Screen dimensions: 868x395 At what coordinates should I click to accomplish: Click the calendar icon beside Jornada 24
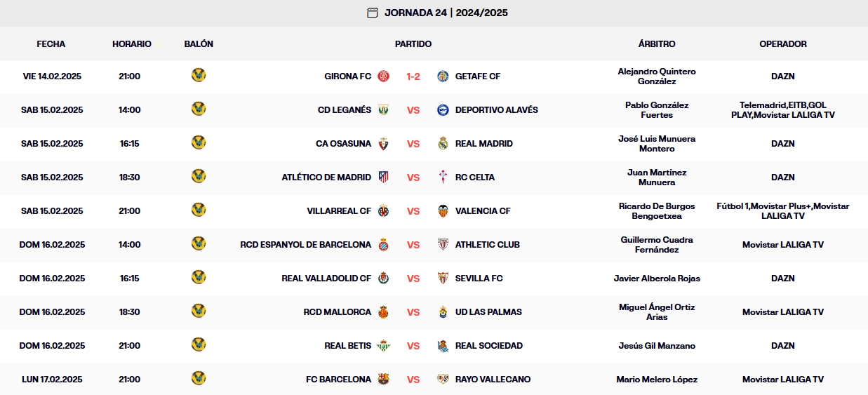(x=373, y=13)
